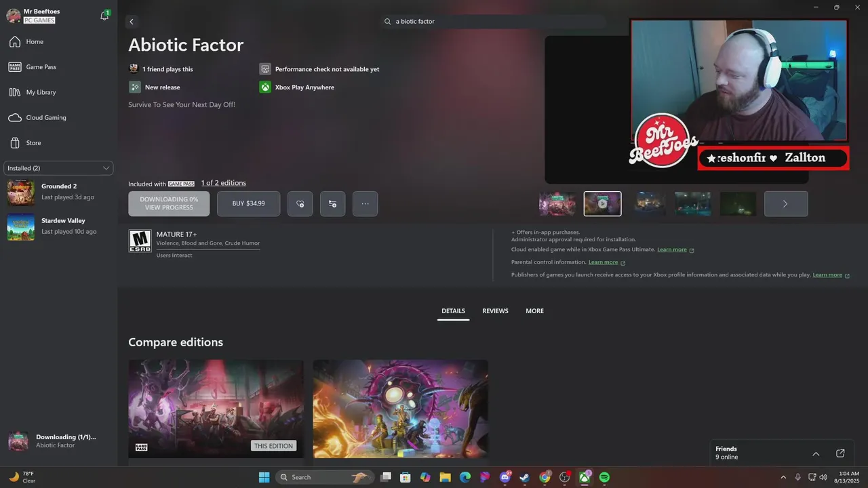868x488 pixels.
Task: Open Downloading Abiotic Factor queue item
Action: (x=58, y=441)
